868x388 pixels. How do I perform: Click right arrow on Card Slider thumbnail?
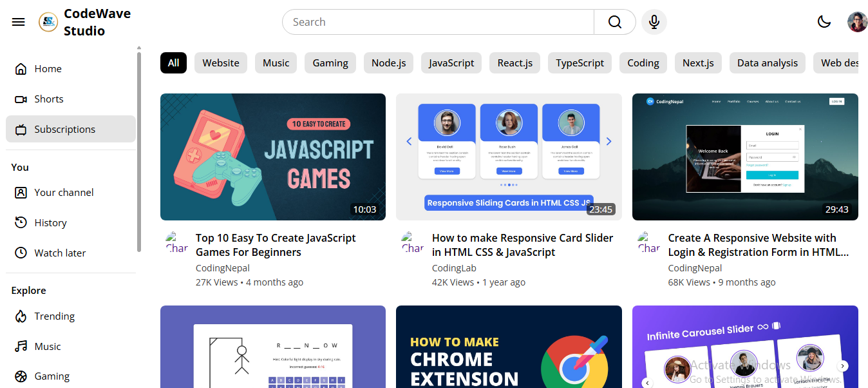pyautogui.click(x=609, y=142)
